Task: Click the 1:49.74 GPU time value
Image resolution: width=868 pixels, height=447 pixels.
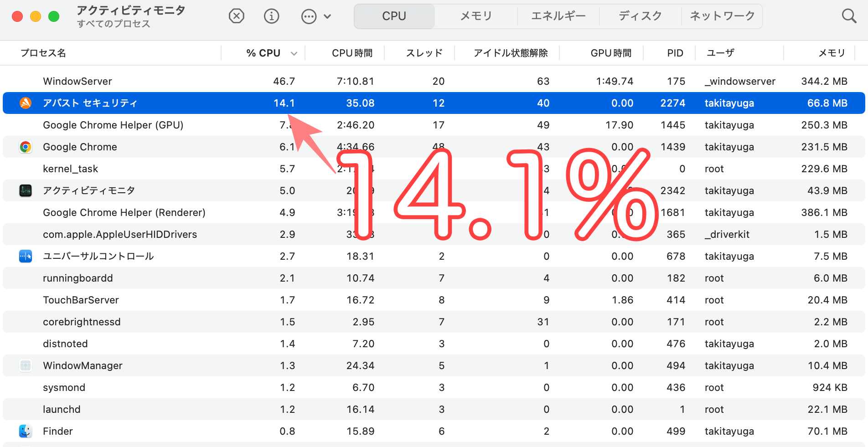Action: coord(615,81)
